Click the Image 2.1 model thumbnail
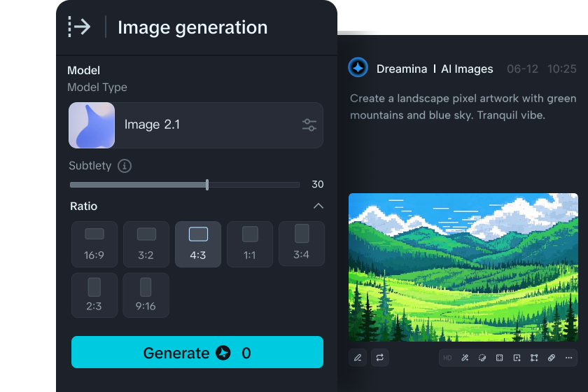588x392 pixels. (x=92, y=125)
